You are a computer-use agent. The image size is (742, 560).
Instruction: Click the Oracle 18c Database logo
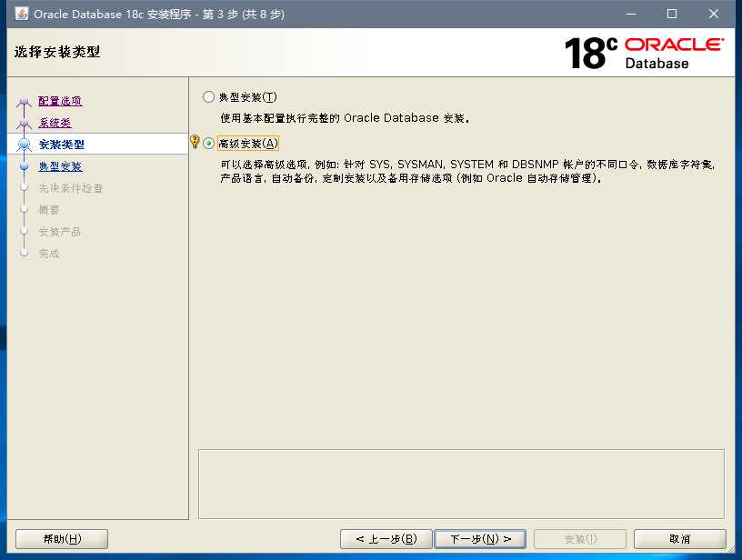[x=644, y=53]
